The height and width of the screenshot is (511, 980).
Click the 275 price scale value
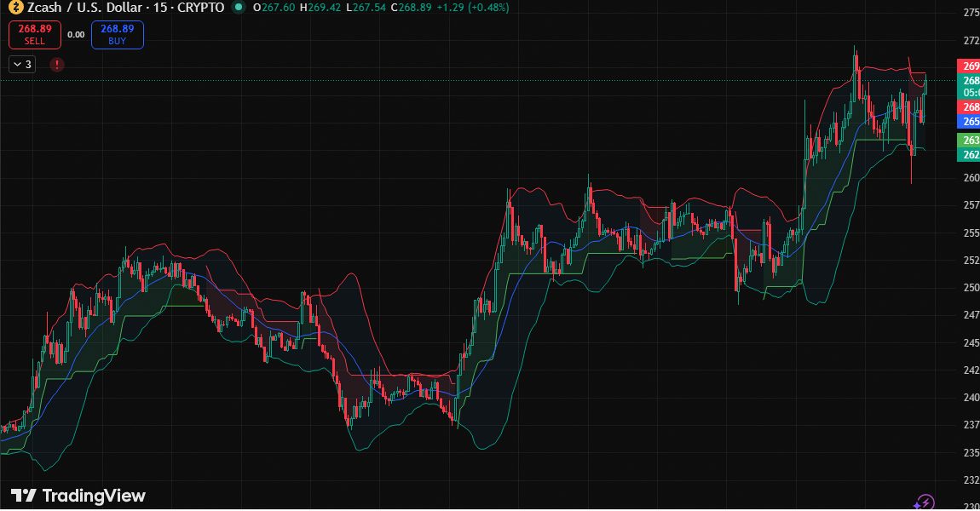point(971,13)
